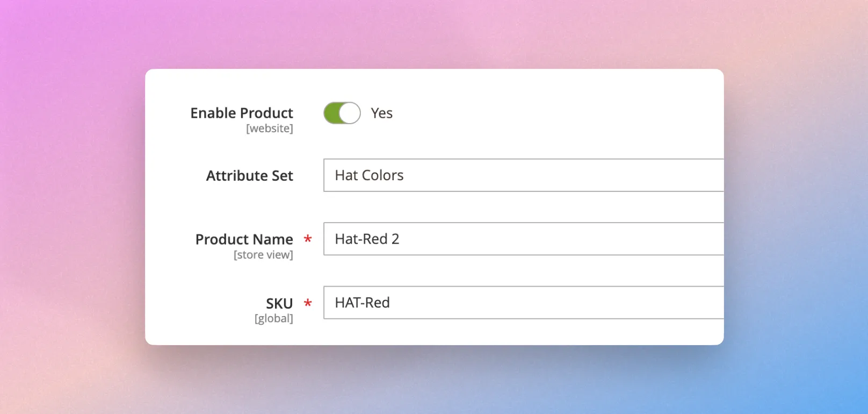Open the Attribute Set dropdown showing Hat Colors
Viewport: 868px width, 414px height.
point(524,175)
